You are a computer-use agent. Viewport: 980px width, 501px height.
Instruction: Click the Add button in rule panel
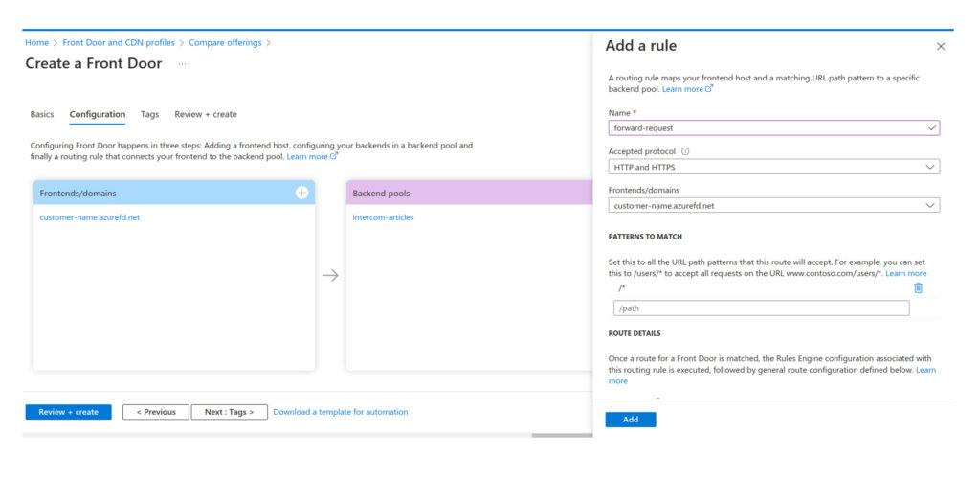pyautogui.click(x=631, y=419)
